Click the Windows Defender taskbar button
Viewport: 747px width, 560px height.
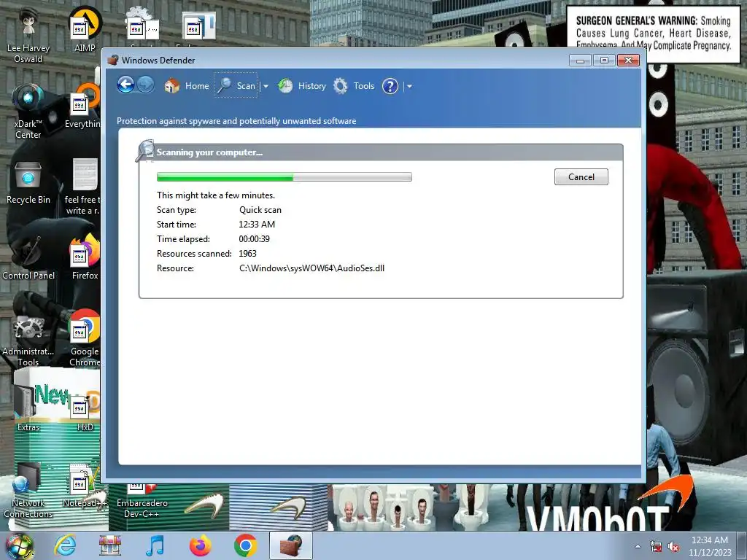pyautogui.click(x=291, y=545)
